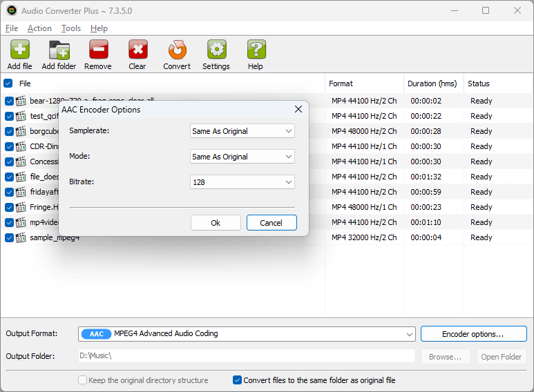Screen dimensions: 534x392
Task: Click the Add folder toolbar icon
Action: coord(59,50)
